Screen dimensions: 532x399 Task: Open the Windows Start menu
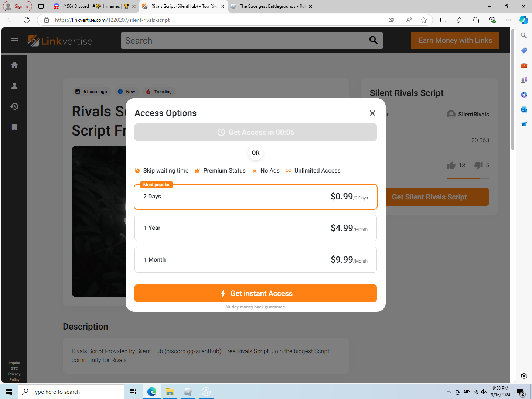click(x=9, y=392)
